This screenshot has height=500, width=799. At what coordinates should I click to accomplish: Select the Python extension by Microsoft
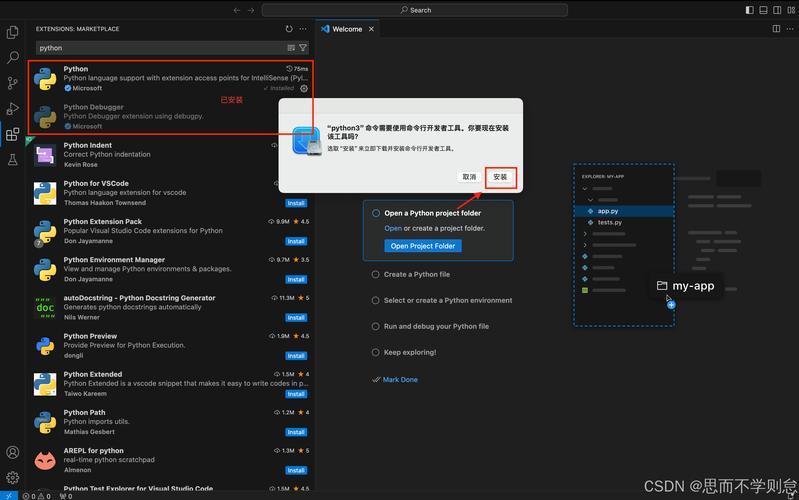point(171,78)
